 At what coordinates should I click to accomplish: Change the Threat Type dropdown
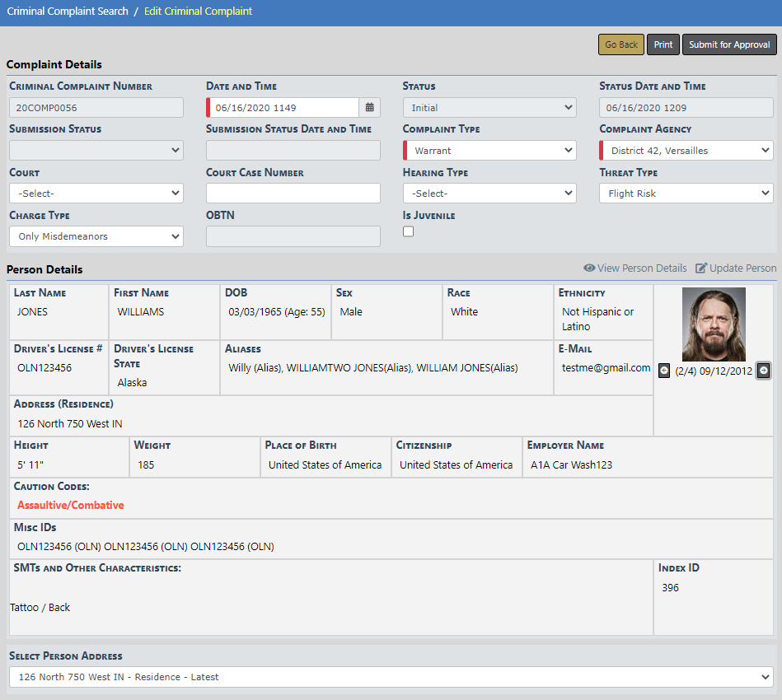point(686,194)
